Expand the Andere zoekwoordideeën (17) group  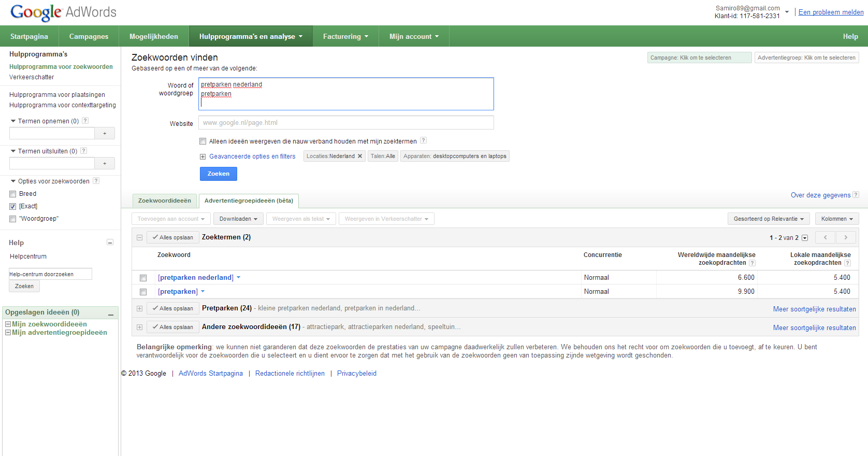139,327
